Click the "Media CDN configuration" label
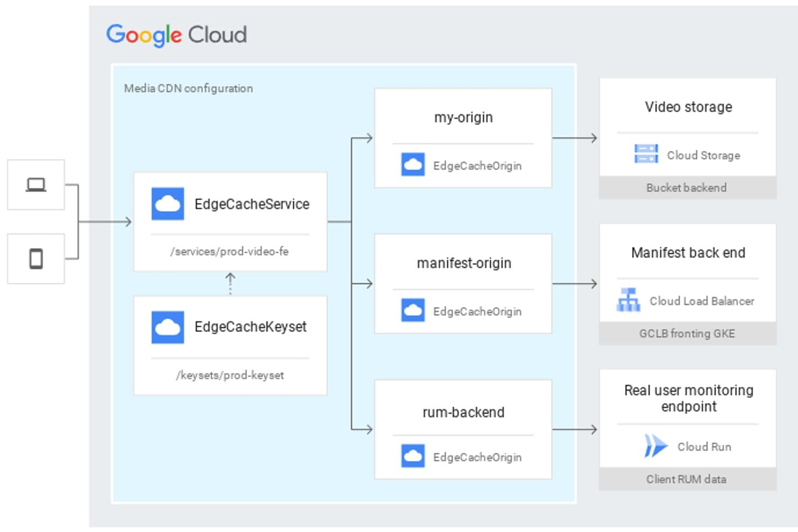Image resolution: width=798 pixels, height=532 pixels. (188, 88)
